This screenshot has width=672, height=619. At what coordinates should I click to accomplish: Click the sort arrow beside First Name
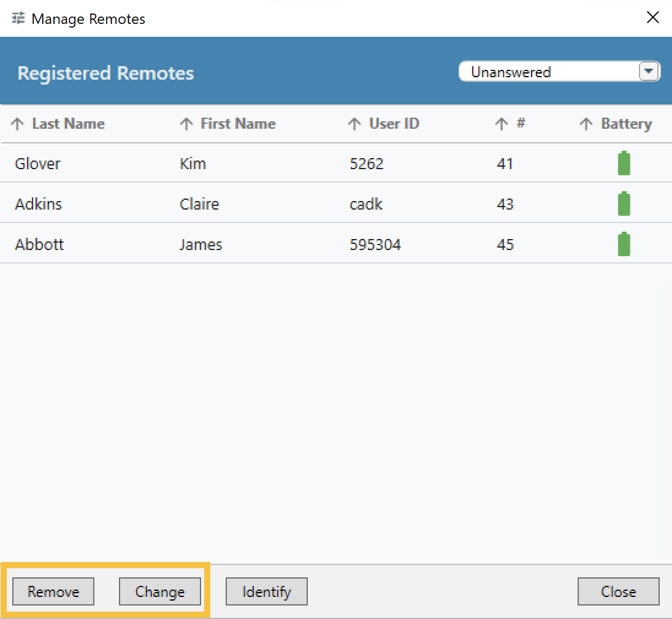tap(186, 124)
